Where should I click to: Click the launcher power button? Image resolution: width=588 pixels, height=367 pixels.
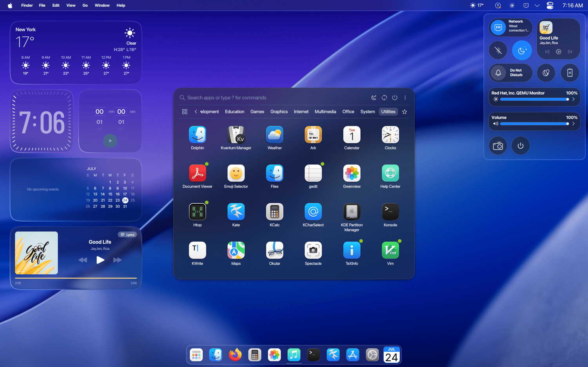[395, 98]
